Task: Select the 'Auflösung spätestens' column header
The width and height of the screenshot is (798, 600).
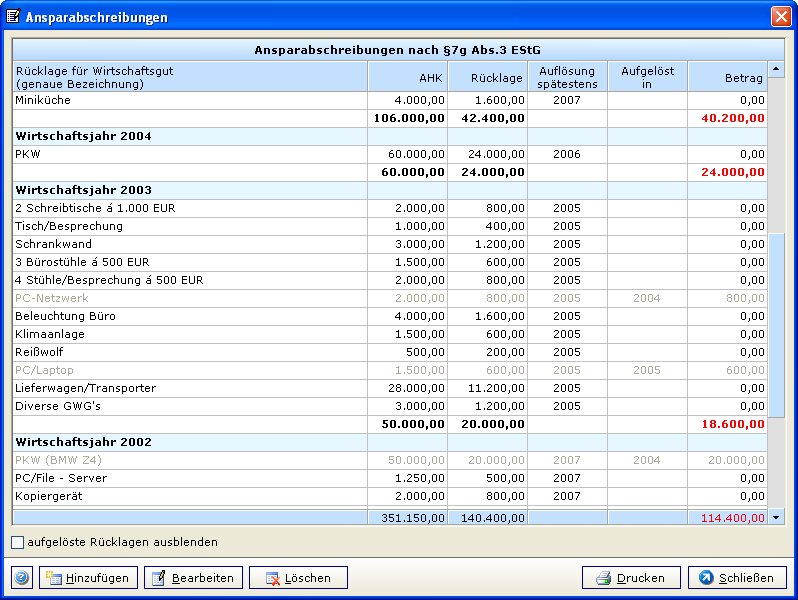Action: [x=567, y=77]
